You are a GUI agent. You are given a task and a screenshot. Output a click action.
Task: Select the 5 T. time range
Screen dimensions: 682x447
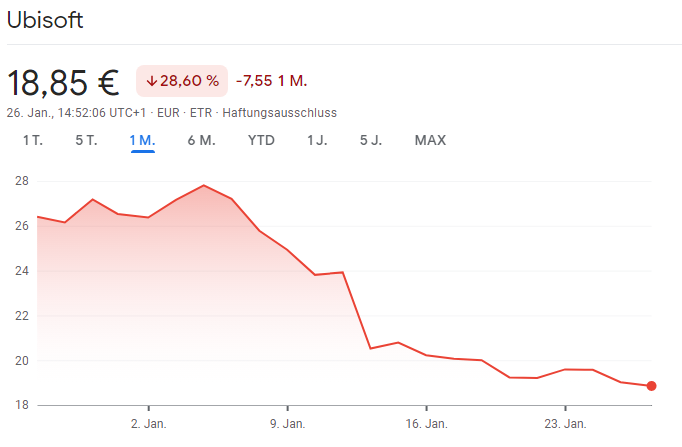point(86,140)
